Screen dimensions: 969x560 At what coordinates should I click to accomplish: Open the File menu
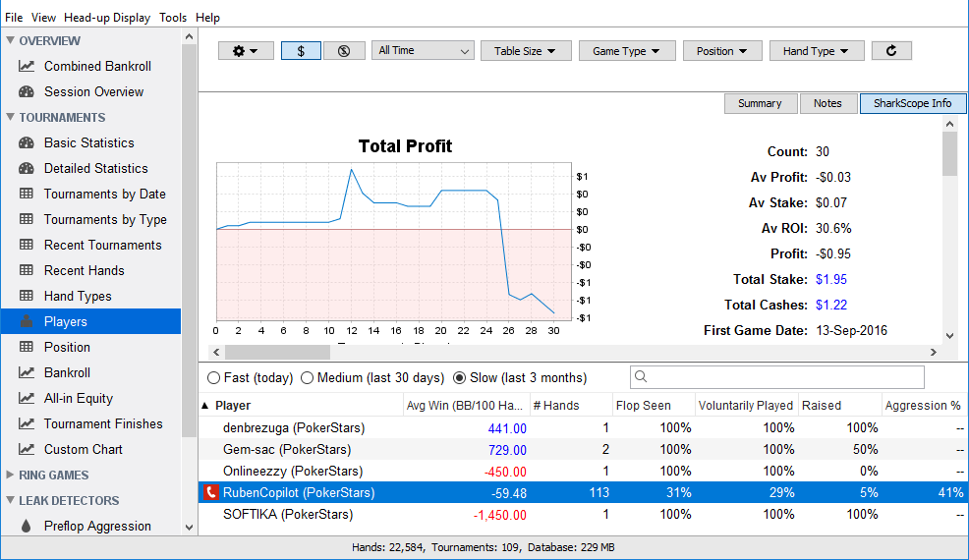coord(14,18)
